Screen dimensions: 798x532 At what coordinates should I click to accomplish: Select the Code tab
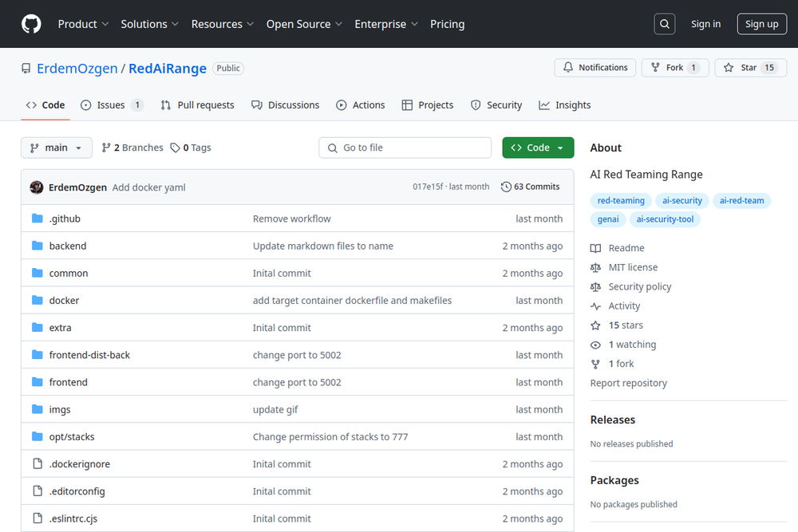coord(45,104)
